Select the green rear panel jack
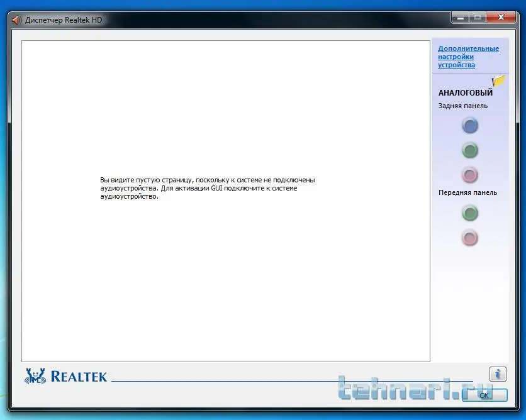This screenshot has width=526, height=420. (x=470, y=150)
